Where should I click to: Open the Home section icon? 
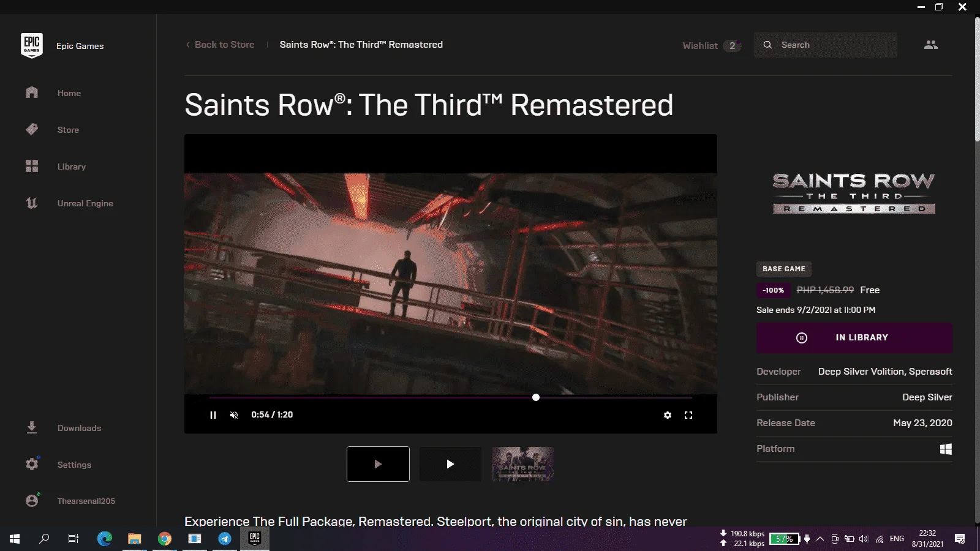pos(32,92)
